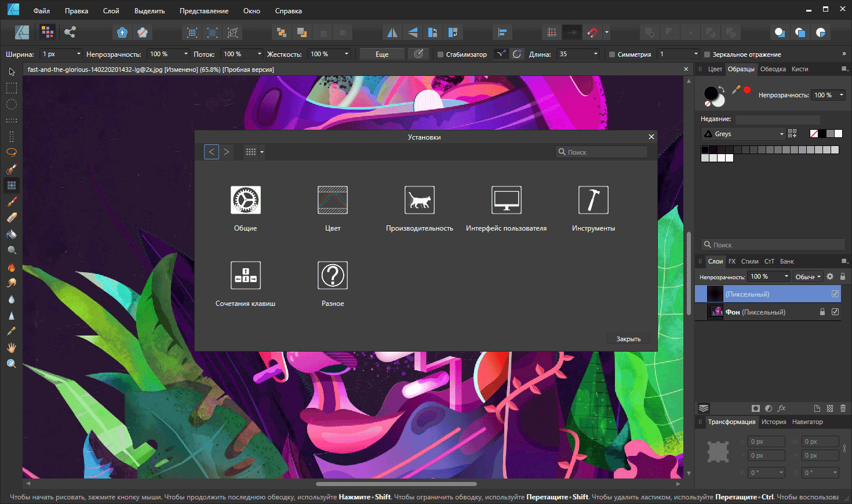Click the Закрыть button in preferences
Viewport: 852px width, 504px height.
628,339
